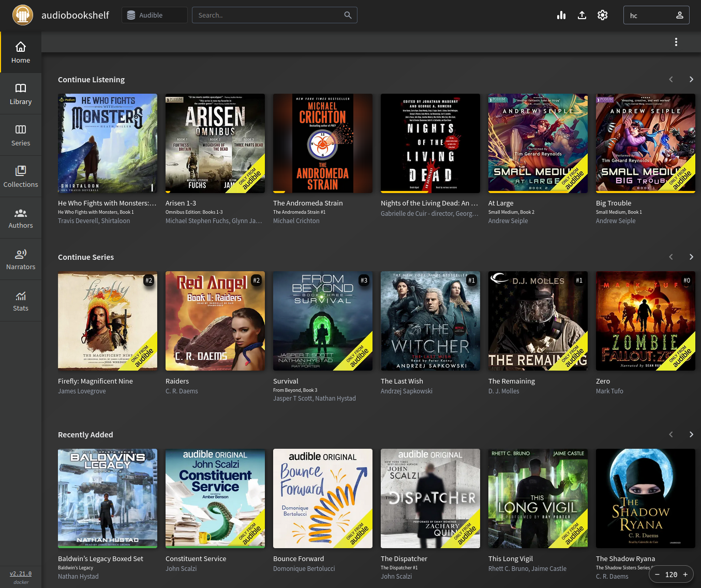Open Collections in sidebar
The image size is (701, 588).
pyautogui.click(x=21, y=177)
